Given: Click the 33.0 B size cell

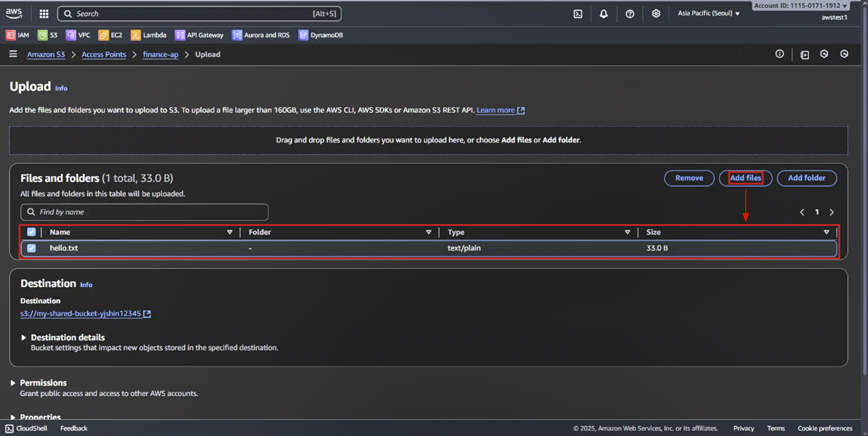Looking at the screenshot, I should 657,248.
